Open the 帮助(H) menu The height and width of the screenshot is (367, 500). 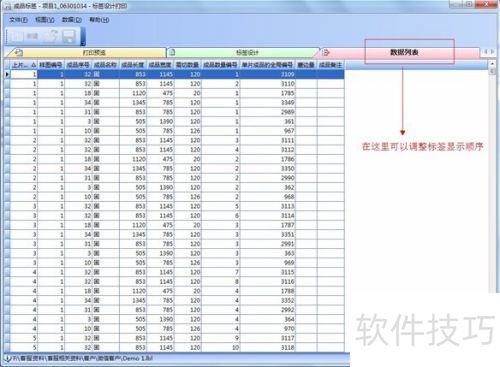pos(99,20)
